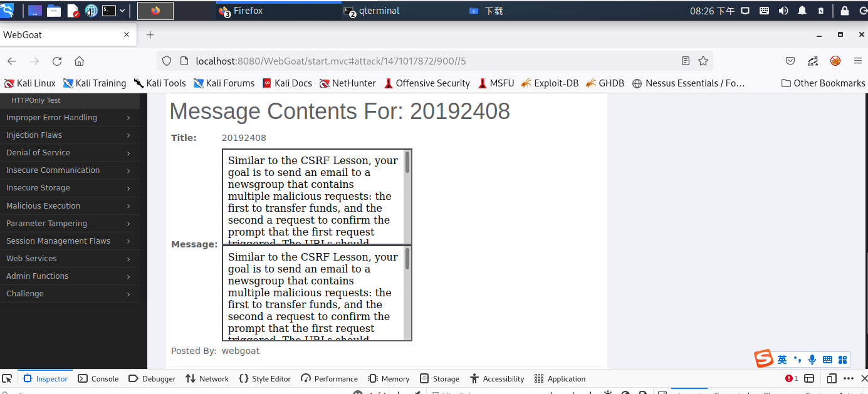Screen dimensions: 868x394
Task: Expand the Malicious Execution category
Action: (x=70, y=206)
